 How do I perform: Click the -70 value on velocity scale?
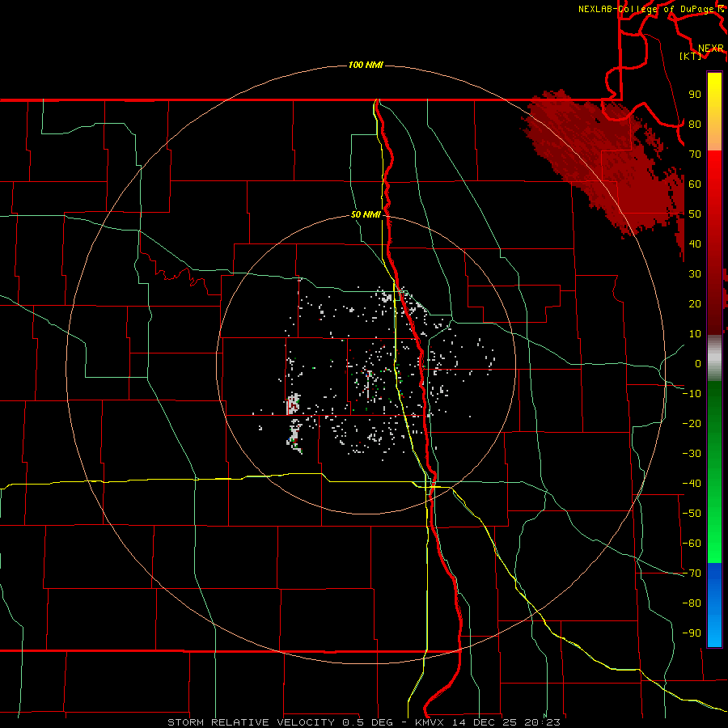(692, 574)
